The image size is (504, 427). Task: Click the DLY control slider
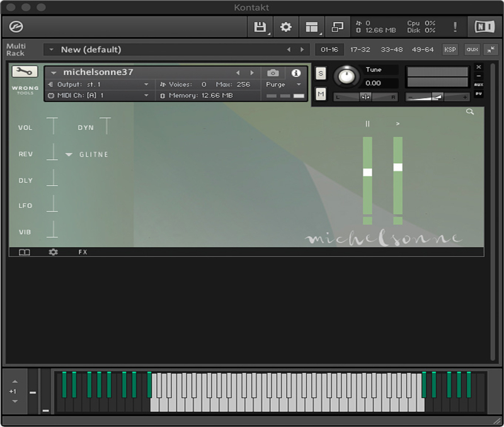pos(52,178)
